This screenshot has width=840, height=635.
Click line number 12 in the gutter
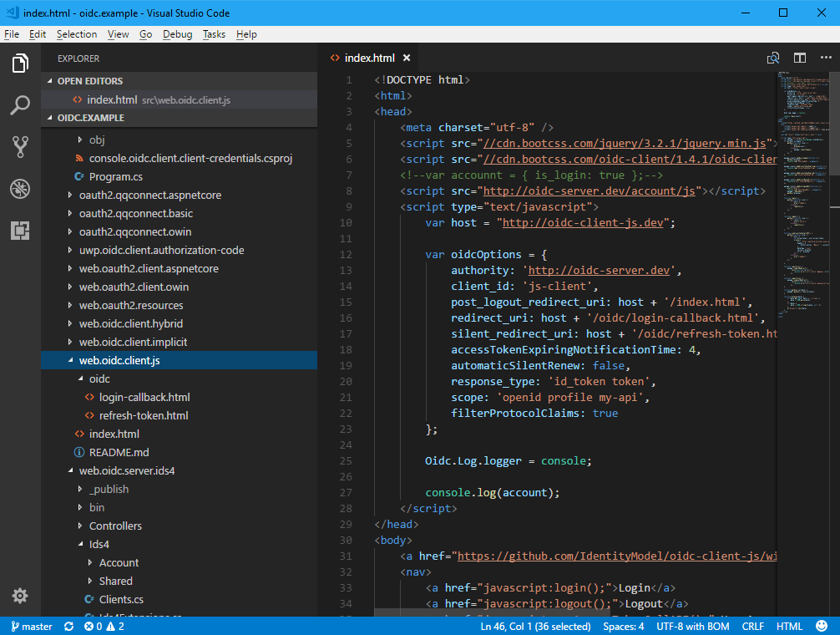coord(346,255)
